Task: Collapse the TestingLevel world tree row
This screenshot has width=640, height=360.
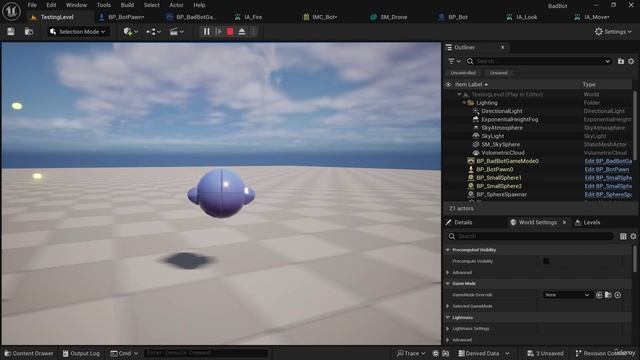Action: click(x=459, y=94)
